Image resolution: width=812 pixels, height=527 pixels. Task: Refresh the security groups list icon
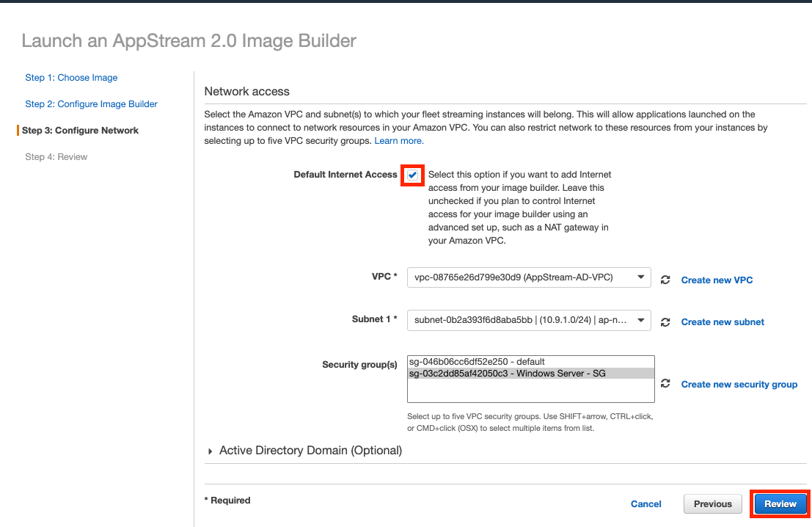pos(665,383)
